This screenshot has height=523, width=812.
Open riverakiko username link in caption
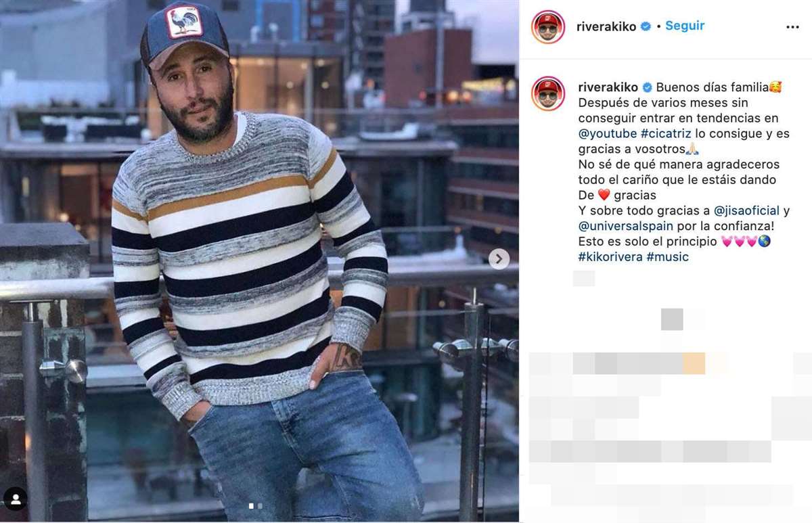click(x=608, y=87)
